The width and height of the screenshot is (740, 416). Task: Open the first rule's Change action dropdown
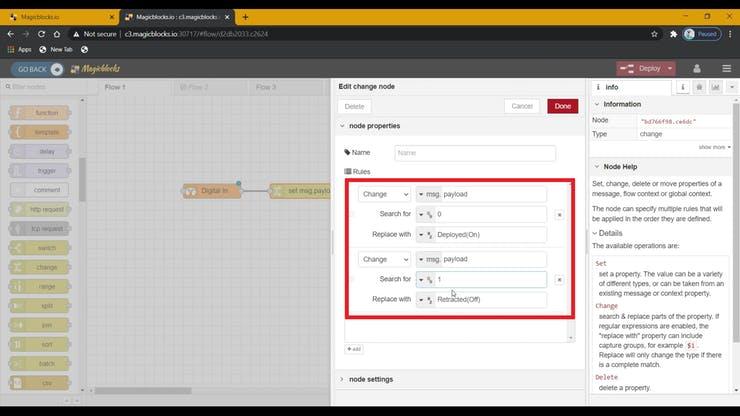[384, 194]
